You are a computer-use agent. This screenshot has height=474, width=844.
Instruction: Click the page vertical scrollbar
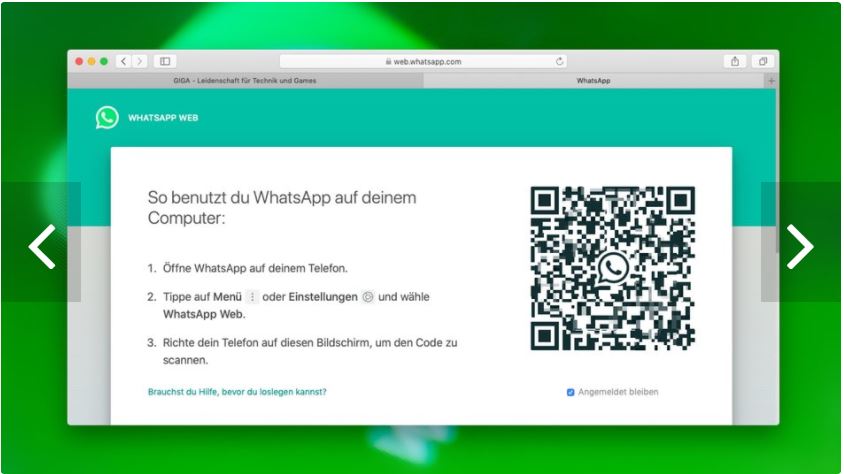coord(777,172)
